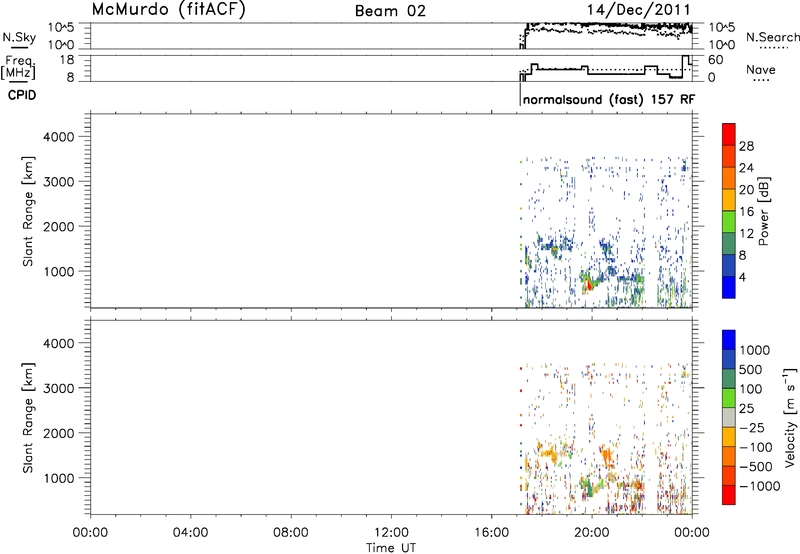Image resolution: width=800 pixels, height=554 pixels.
Task: Click the "Slant Range [km]" label of the power panel
Action: tap(28, 211)
